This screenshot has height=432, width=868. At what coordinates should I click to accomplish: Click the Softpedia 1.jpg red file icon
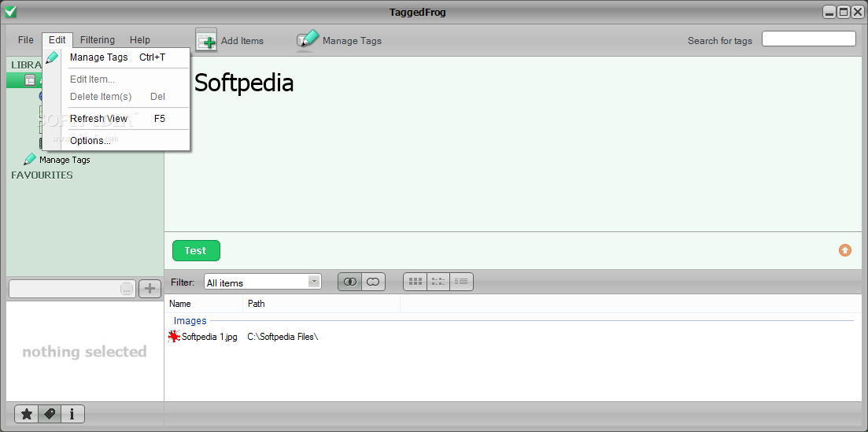[174, 336]
